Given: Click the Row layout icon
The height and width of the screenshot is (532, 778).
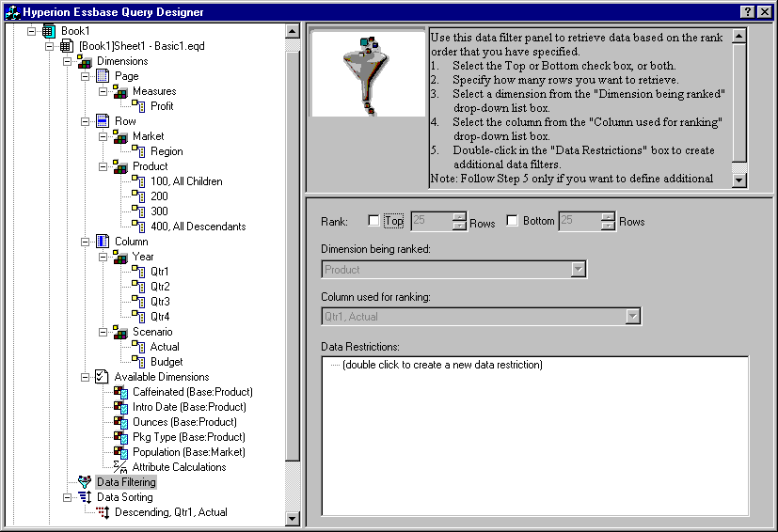Looking at the screenshot, I should (x=102, y=121).
